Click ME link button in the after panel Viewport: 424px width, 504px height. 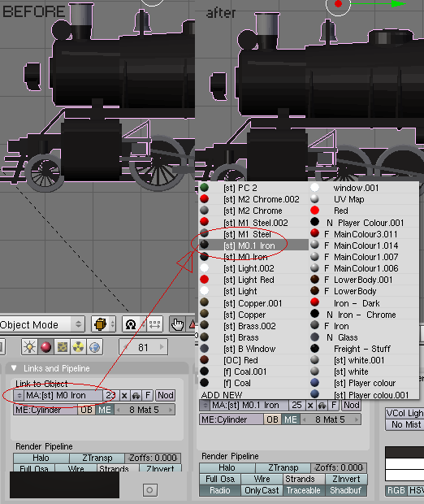(291, 419)
